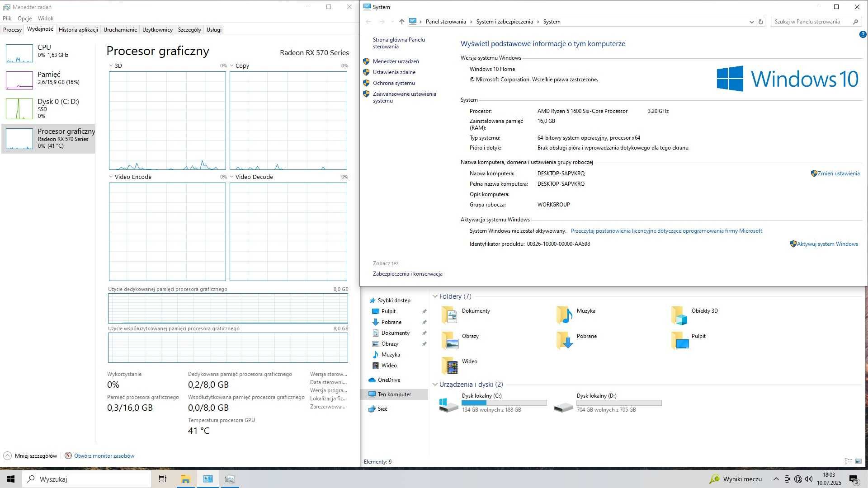Open recent locations dropdown arrow

392,22
